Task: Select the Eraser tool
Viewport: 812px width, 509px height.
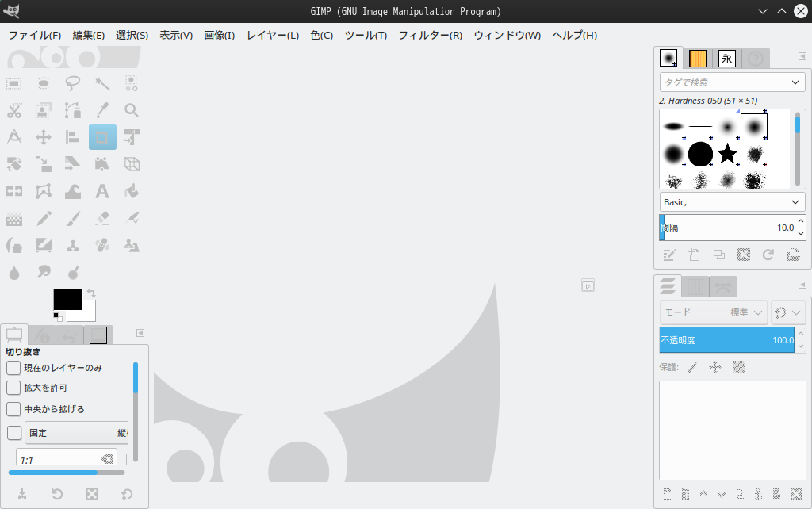Action: pos(102,219)
